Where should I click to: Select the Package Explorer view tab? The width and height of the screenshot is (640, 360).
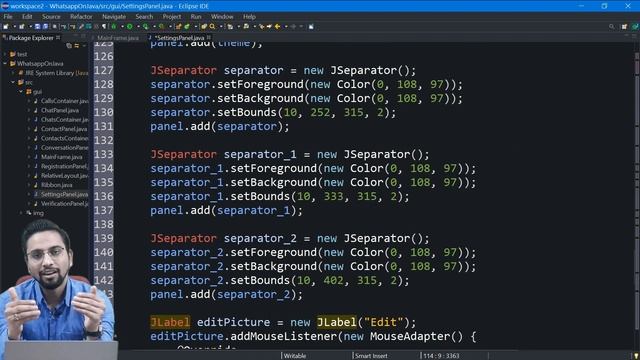(31, 38)
